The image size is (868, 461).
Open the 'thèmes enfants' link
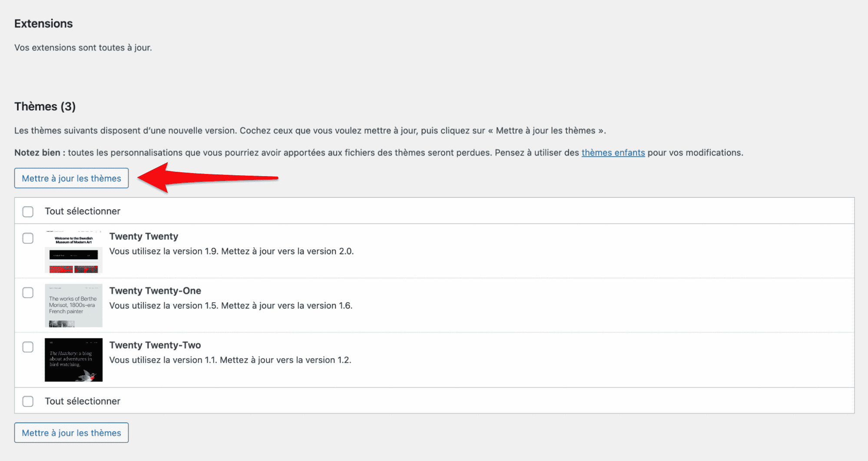(613, 153)
